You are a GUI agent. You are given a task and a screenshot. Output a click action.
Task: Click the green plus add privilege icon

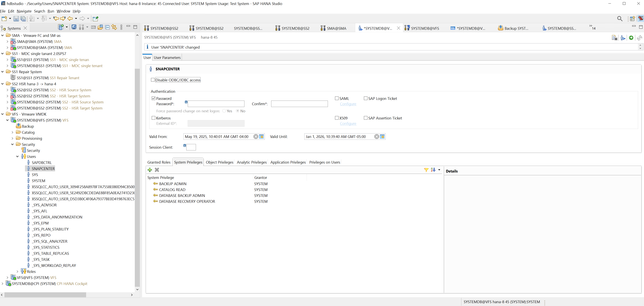click(150, 170)
